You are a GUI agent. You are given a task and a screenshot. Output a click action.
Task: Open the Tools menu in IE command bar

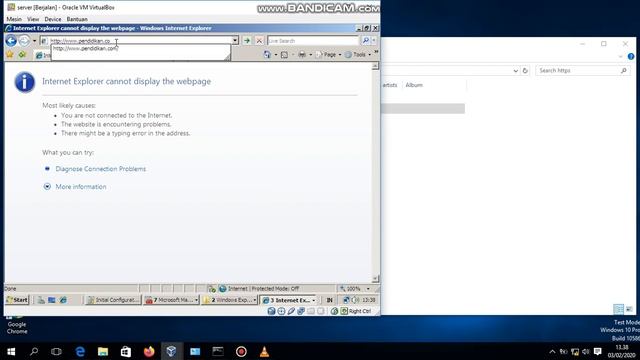tap(358, 55)
